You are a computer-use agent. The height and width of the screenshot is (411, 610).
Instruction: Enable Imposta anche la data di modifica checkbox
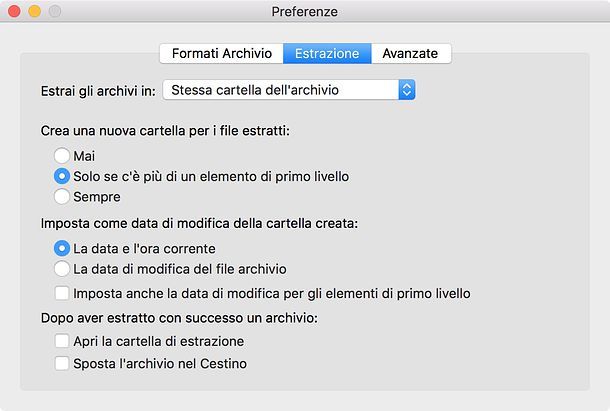pos(62,294)
